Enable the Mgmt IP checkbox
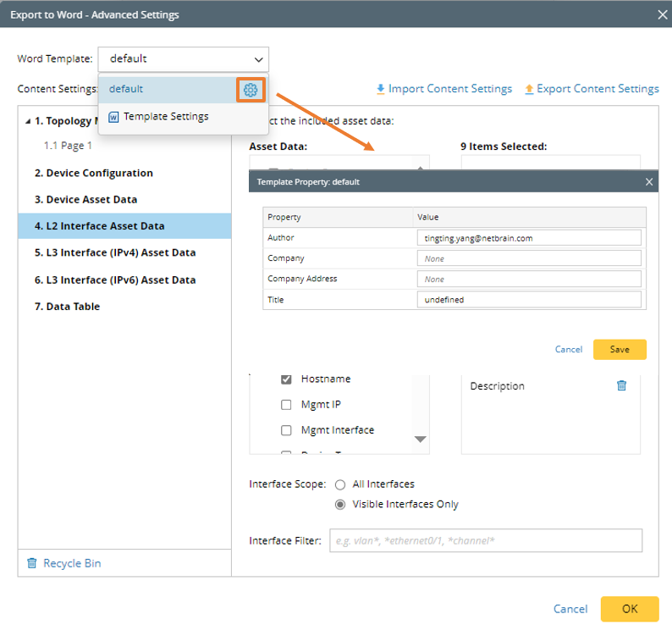 point(286,405)
